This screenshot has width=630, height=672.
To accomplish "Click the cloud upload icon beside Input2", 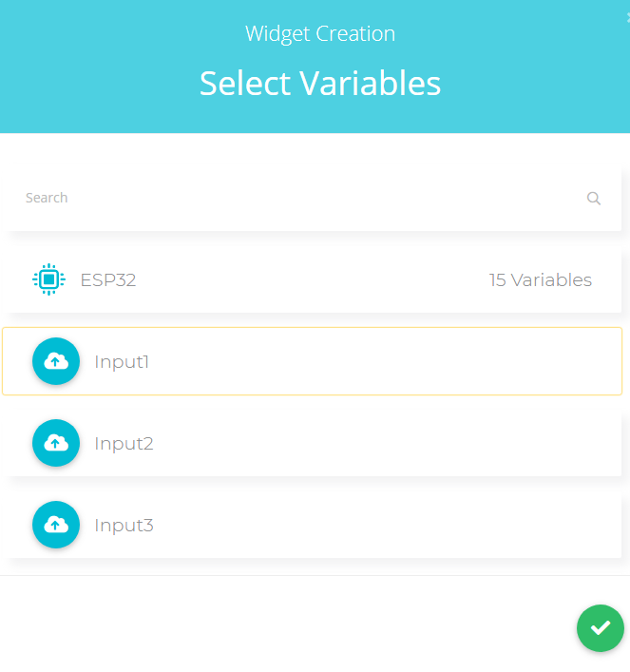I will pyautogui.click(x=56, y=443).
